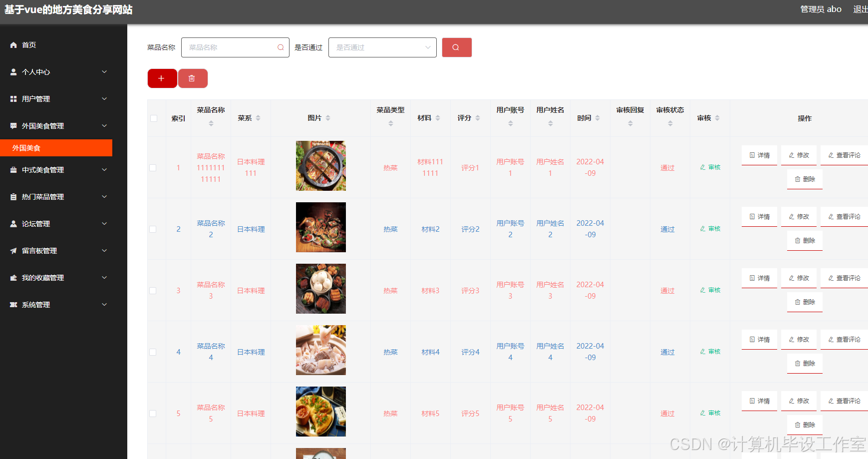Open the dish thumbnail in row 4
868x459 pixels.
pos(321,350)
